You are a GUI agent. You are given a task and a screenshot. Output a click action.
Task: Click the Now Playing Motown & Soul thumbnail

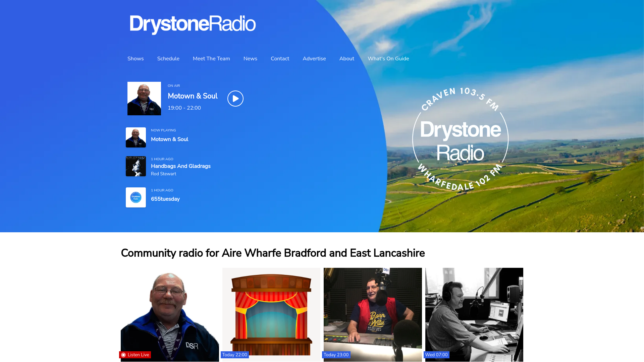136,137
